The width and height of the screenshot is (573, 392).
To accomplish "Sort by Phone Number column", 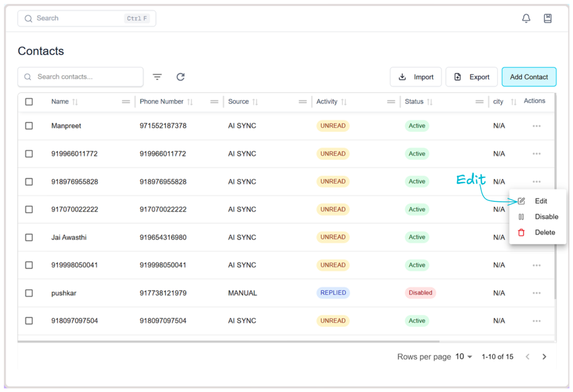I will coord(190,102).
